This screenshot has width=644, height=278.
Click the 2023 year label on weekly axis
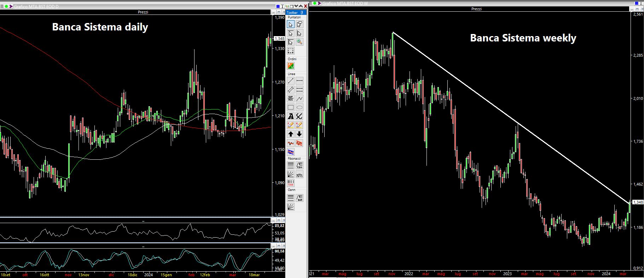click(507, 274)
